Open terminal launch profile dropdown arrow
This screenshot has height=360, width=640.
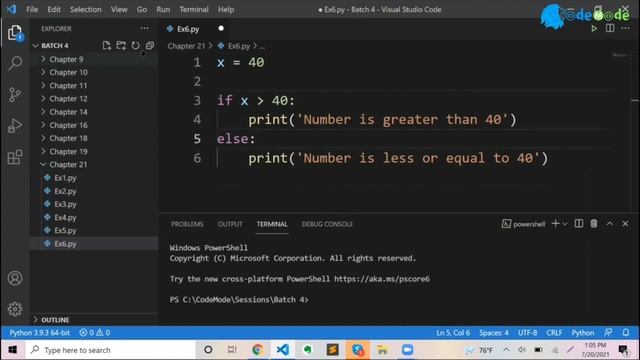coord(565,224)
